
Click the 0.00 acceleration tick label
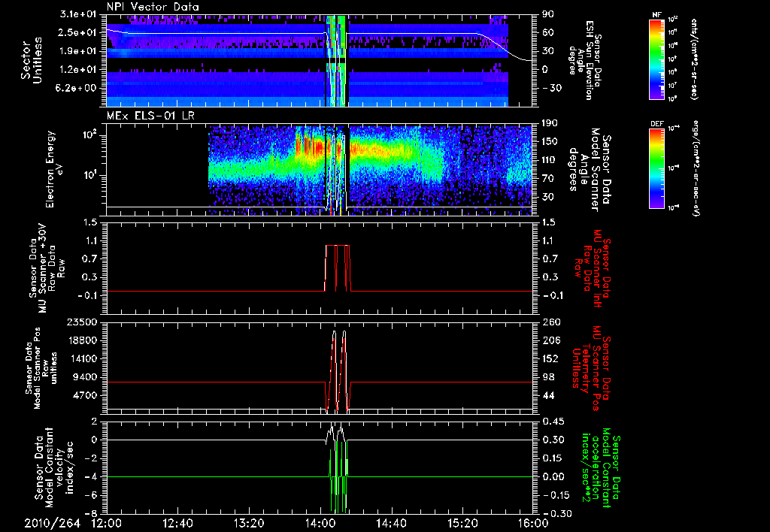[x=553, y=477]
